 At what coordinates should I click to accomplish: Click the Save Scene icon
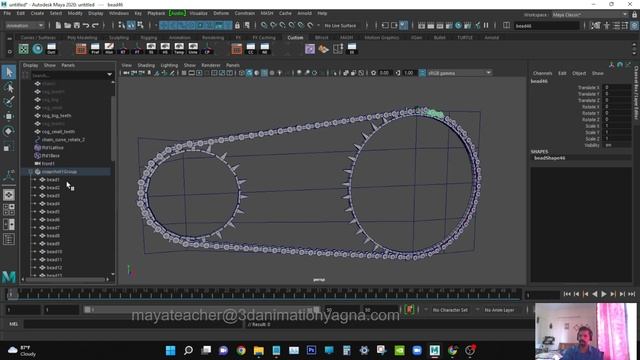[77, 25]
